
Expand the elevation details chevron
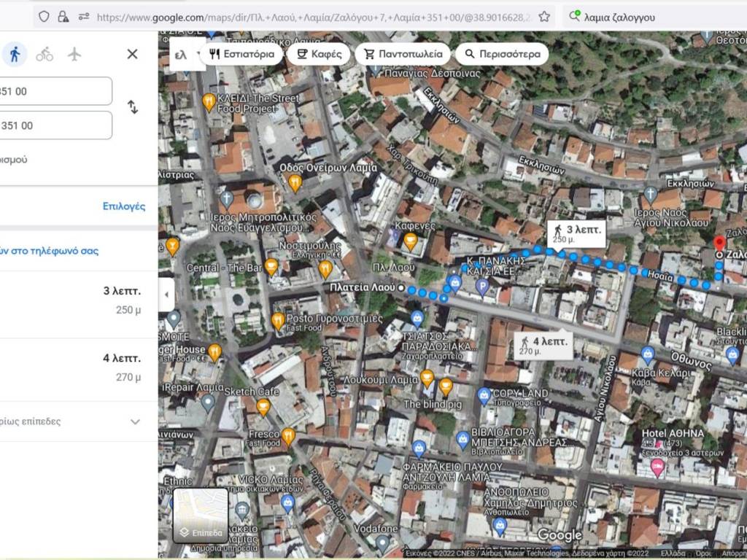135,421
